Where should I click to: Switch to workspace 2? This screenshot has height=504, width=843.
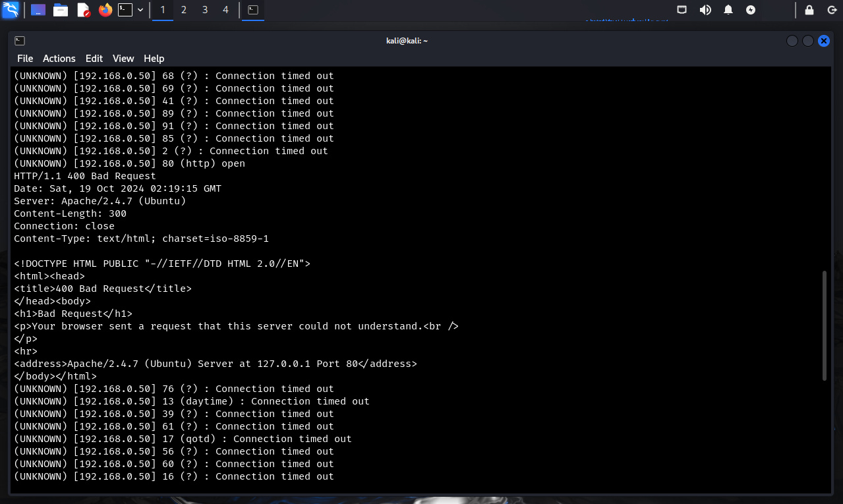click(183, 10)
